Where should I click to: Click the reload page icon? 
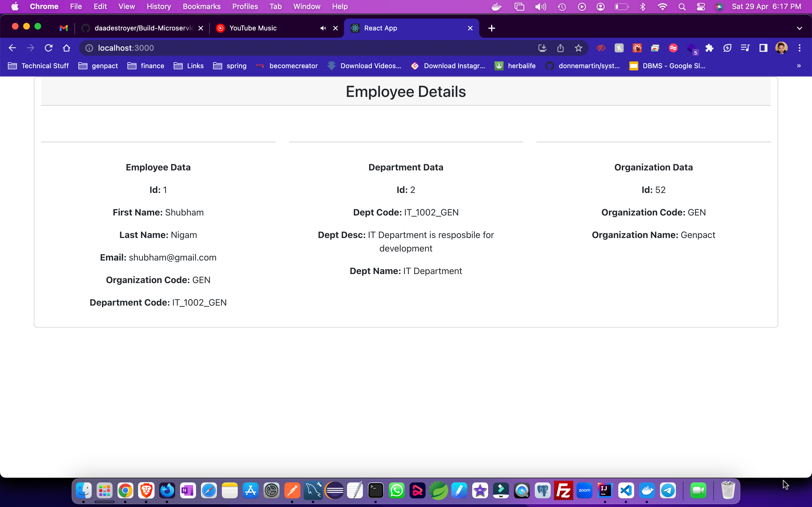49,48
